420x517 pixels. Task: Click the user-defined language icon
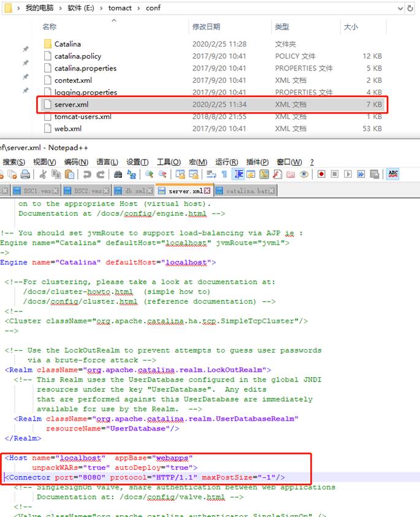tap(251, 174)
